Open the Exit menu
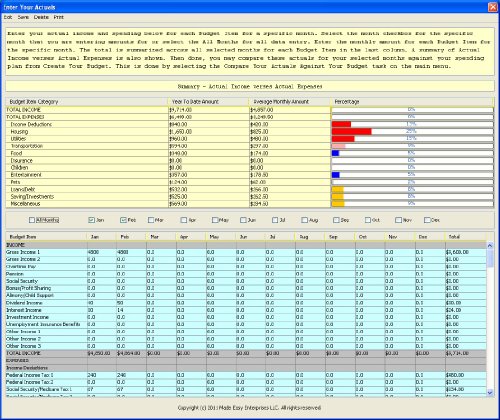This screenshot has width=500, height=420. click(x=8, y=17)
